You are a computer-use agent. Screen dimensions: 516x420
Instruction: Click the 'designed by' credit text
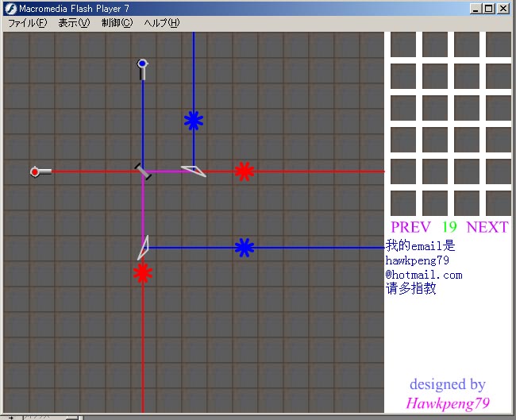[448, 384]
